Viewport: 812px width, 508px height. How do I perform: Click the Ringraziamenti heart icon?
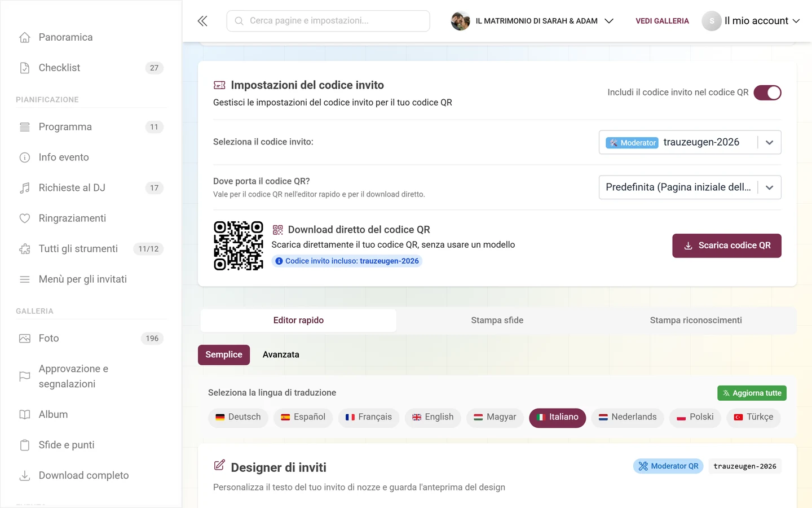pyautogui.click(x=25, y=218)
